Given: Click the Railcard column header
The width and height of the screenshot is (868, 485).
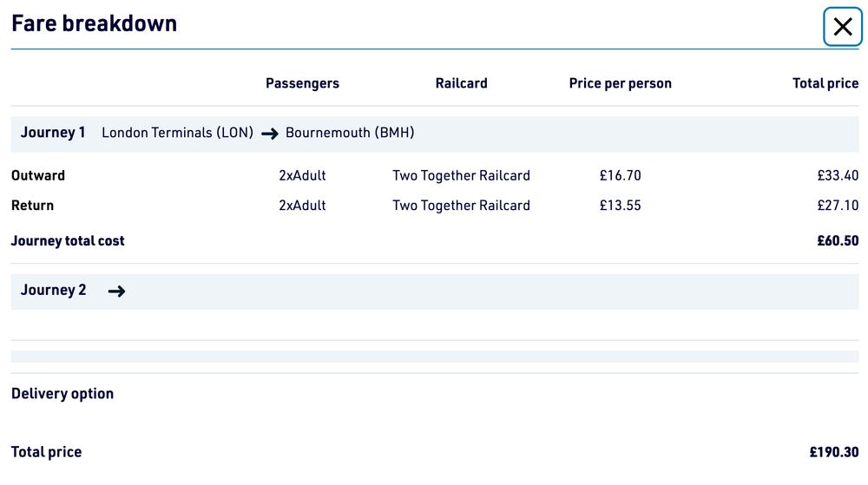Looking at the screenshot, I should click(461, 83).
